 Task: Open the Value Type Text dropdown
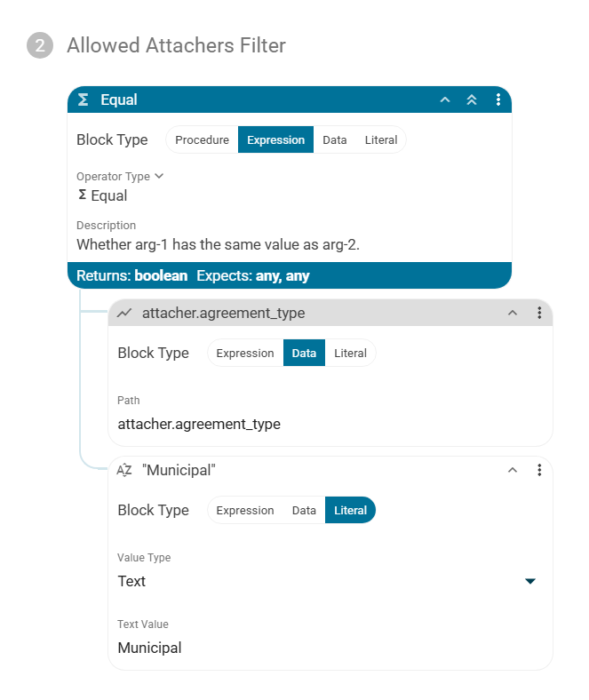tap(530, 581)
